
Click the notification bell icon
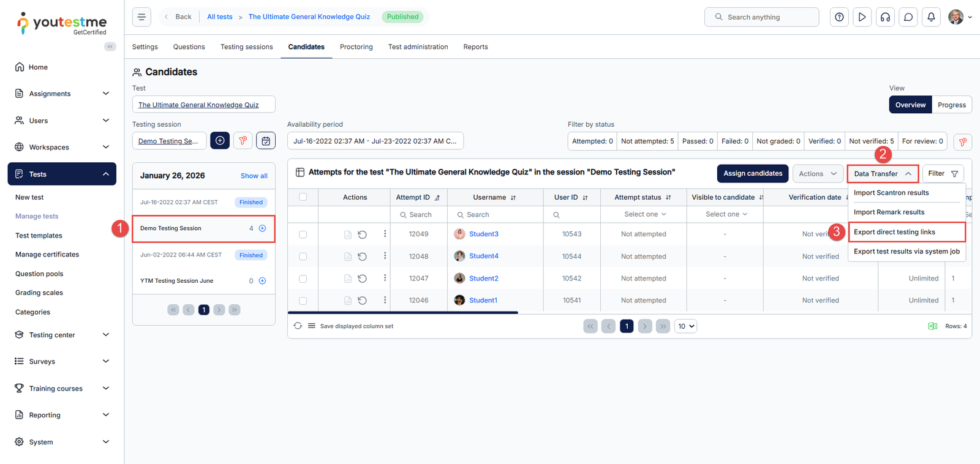click(x=931, y=17)
